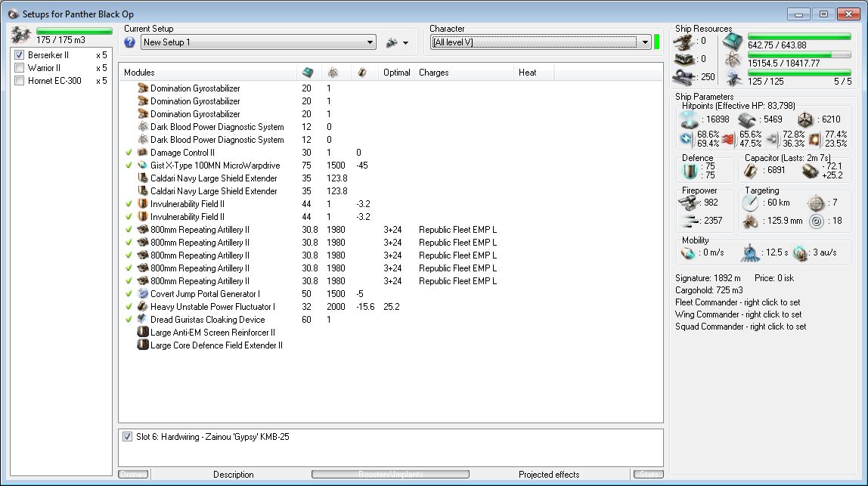Screen dimensions: 868x486
Task: Toggle active checkmark for Covert Jump Portal Generator I
Action: (129, 294)
